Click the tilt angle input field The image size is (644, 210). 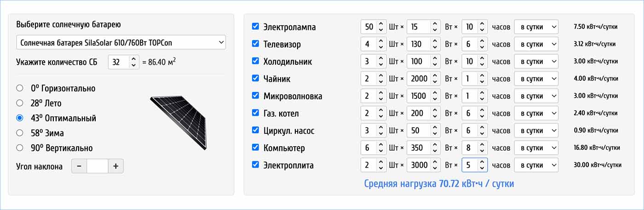(97, 166)
